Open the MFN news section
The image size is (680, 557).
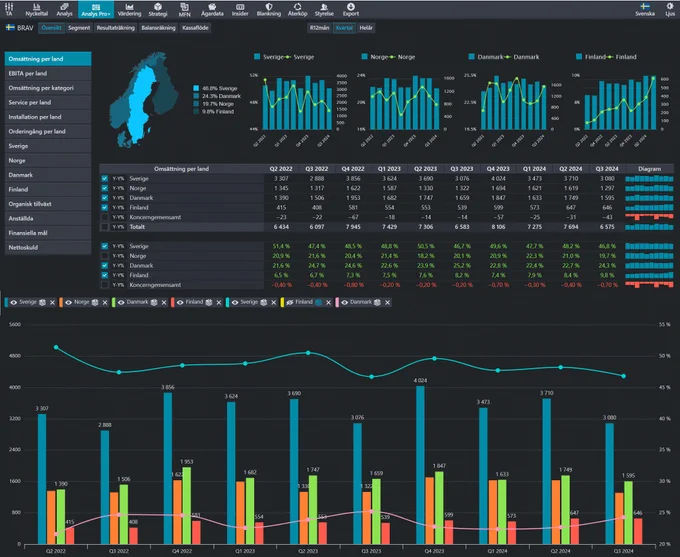tap(184, 9)
